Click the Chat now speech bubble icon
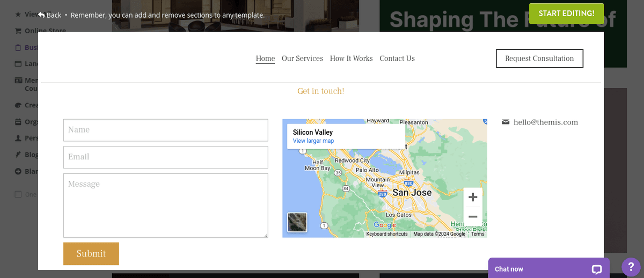The width and height of the screenshot is (644, 278). tap(597, 269)
